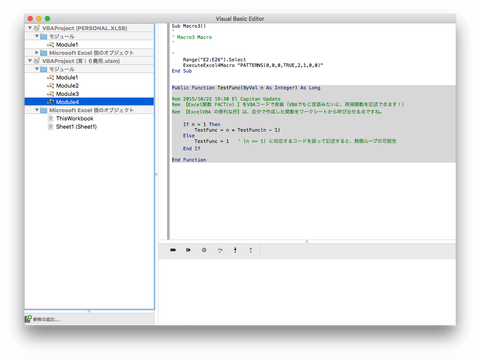Select Module1 under the PERSONAL.XLSB project

[x=67, y=45]
